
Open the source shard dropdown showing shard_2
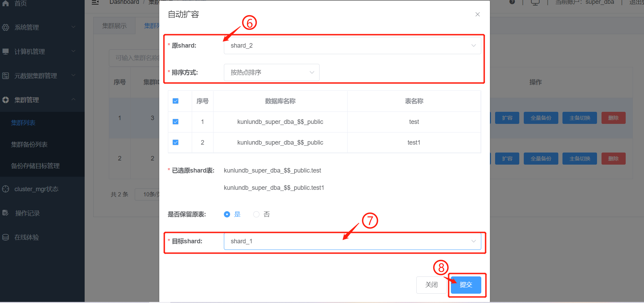(352, 46)
